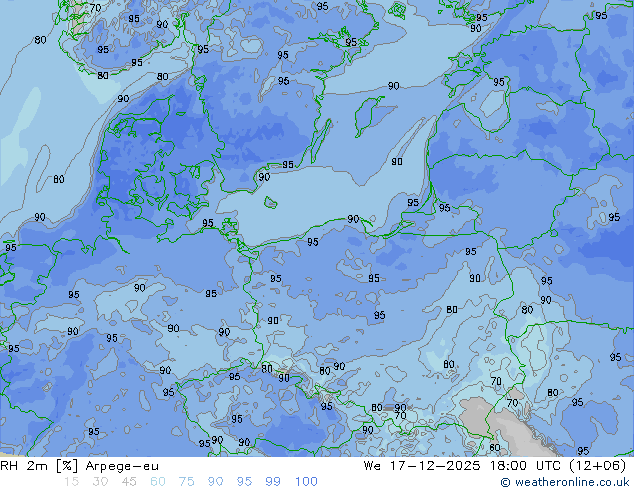Click the 'Arpege-eu' model name label
The height and width of the screenshot is (490, 634).
(x=122, y=467)
